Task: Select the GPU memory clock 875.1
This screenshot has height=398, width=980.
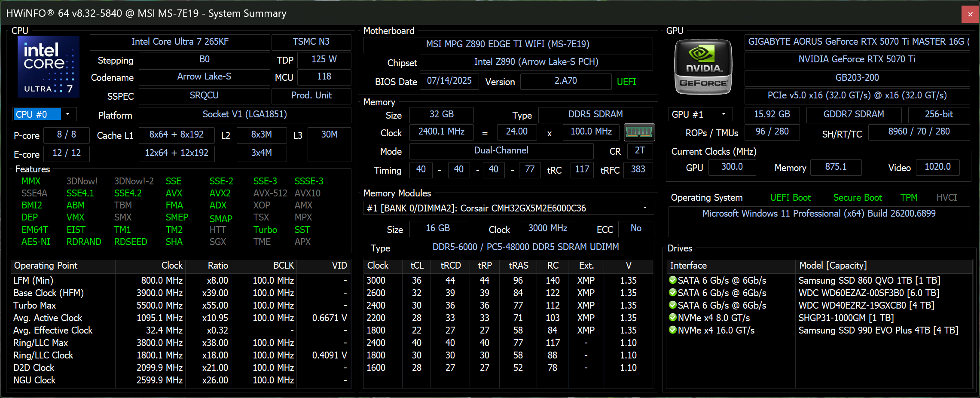Action: click(836, 167)
